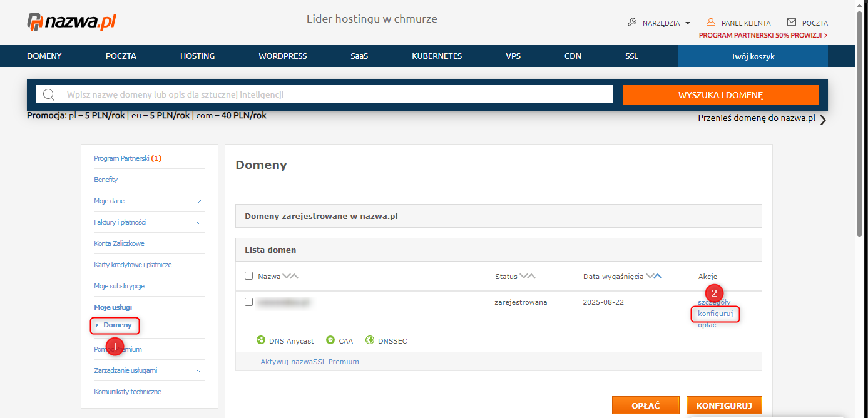The height and width of the screenshot is (418, 868).
Task: Open Komunikaty techniczne sidebar item
Action: (x=128, y=392)
